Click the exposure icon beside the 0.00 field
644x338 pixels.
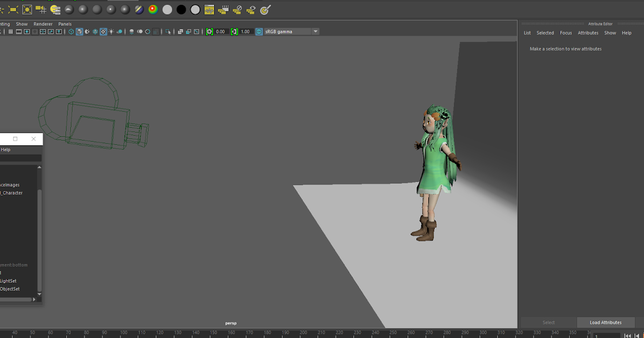click(x=208, y=32)
